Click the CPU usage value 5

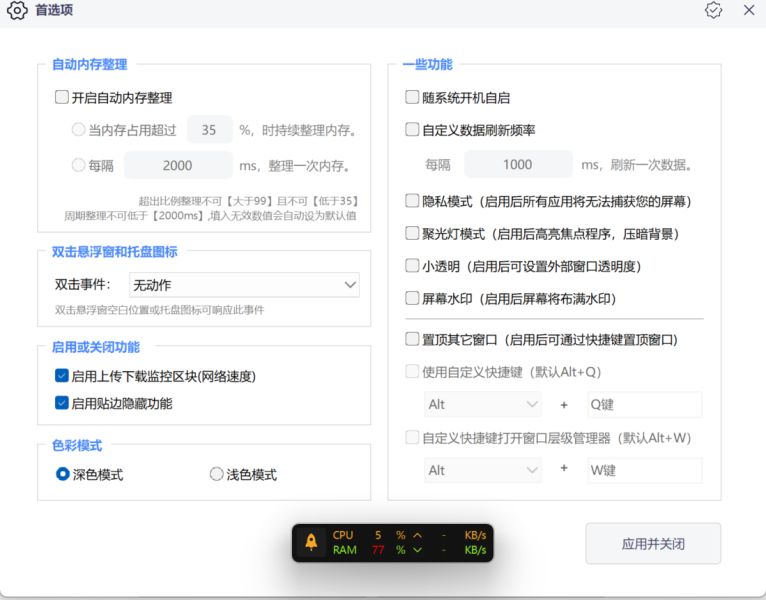378,535
